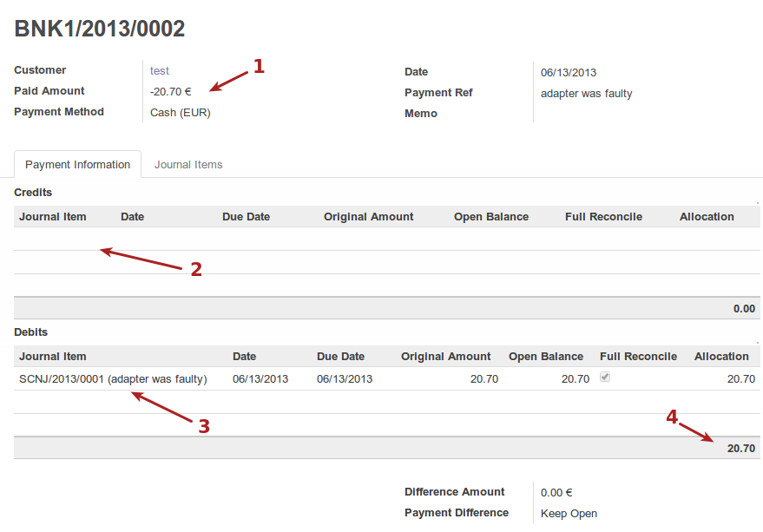The image size is (763, 532).
Task: Select the Payment Information tab
Action: tap(77, 165)
